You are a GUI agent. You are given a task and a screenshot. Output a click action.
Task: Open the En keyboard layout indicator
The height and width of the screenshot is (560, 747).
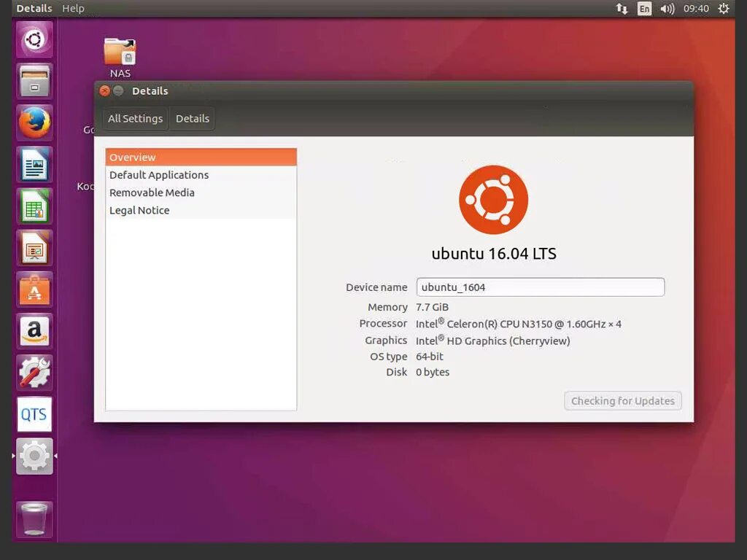[644, 9]
